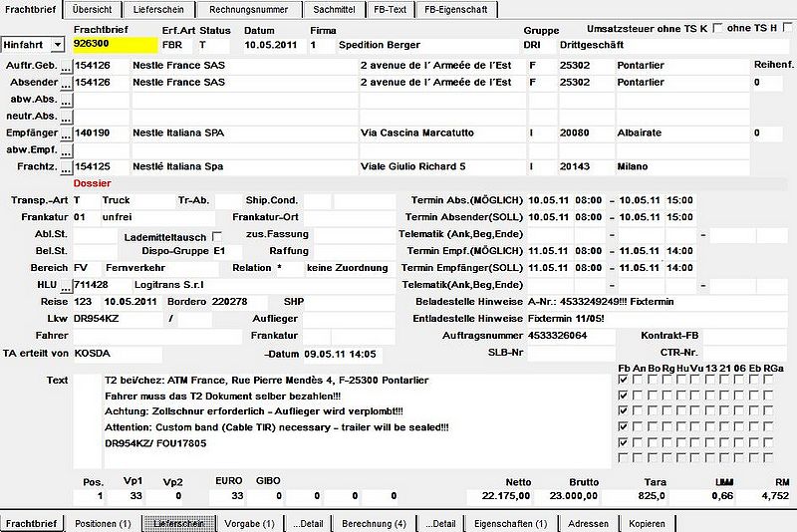Image resolution: width=797 pixels, height=532 pixels.
Task: Open lookup button next to neutr.Abs.
Action: tap(66, 117)
